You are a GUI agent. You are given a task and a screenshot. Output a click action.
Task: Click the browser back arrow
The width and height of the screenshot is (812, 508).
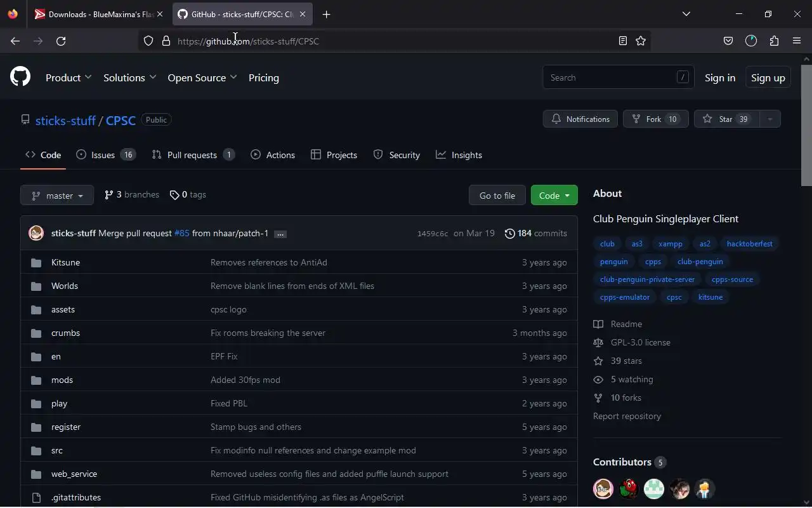(x=15, y=41)
